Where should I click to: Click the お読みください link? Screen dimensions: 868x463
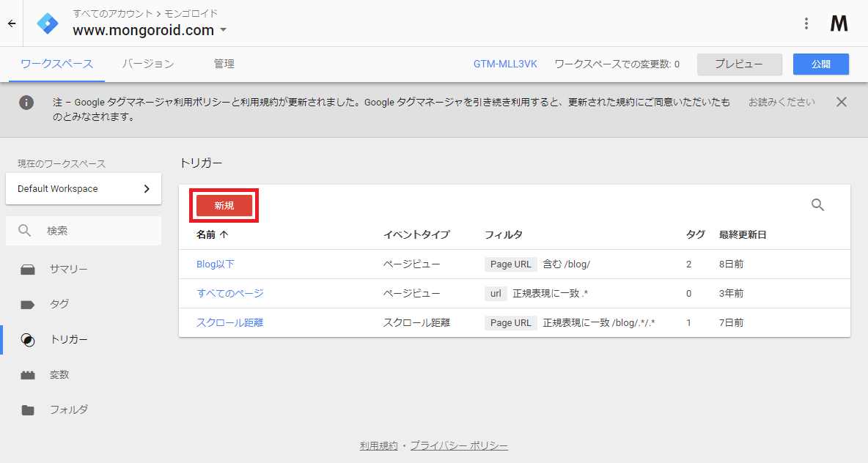tap(781, 103)
